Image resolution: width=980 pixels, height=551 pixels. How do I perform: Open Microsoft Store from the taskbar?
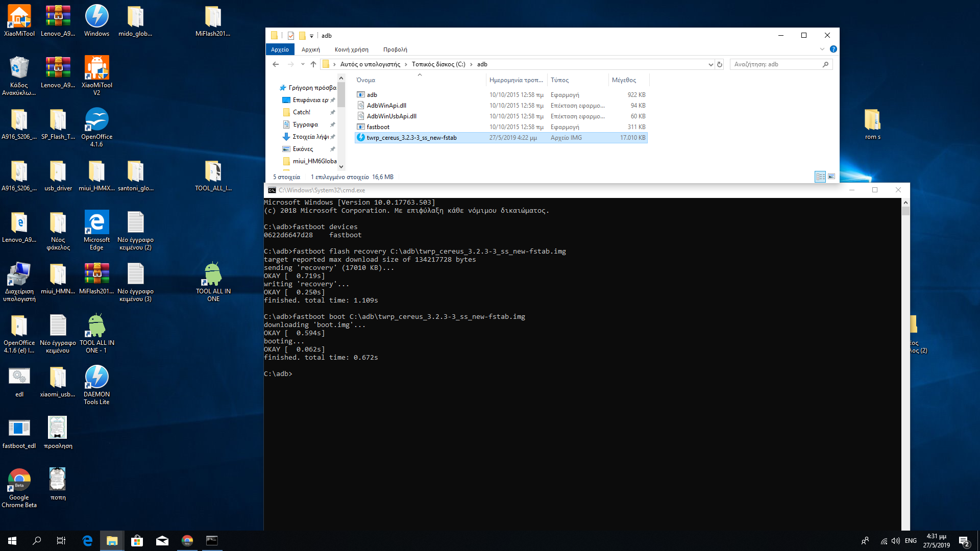coord(137,541)
